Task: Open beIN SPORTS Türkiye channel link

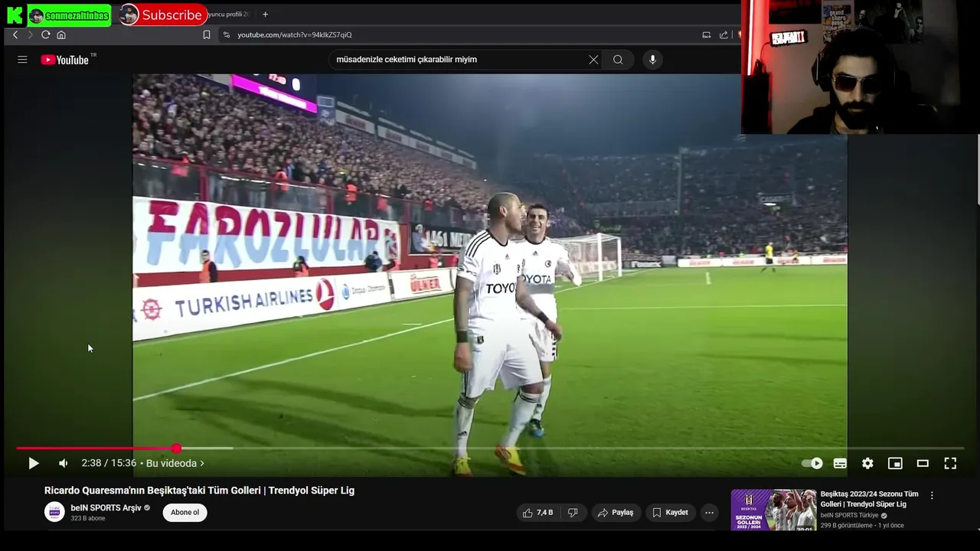Action: (x=849, y=516)
